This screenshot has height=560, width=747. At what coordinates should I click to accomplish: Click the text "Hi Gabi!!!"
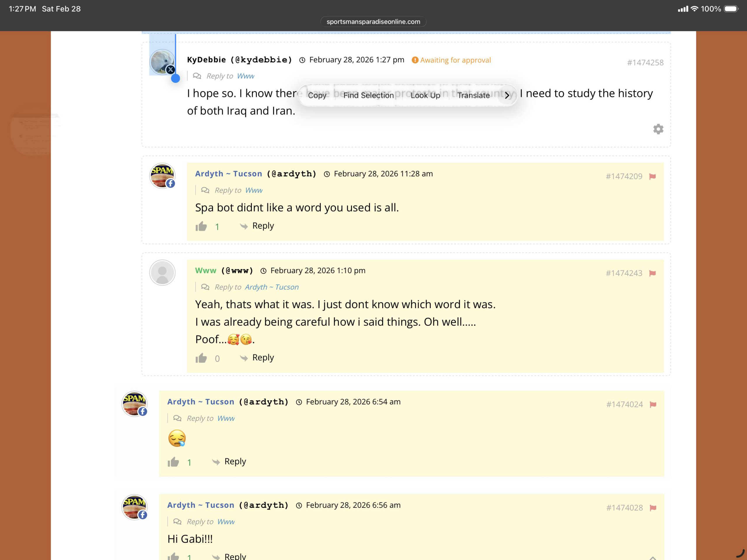[190, 539]
